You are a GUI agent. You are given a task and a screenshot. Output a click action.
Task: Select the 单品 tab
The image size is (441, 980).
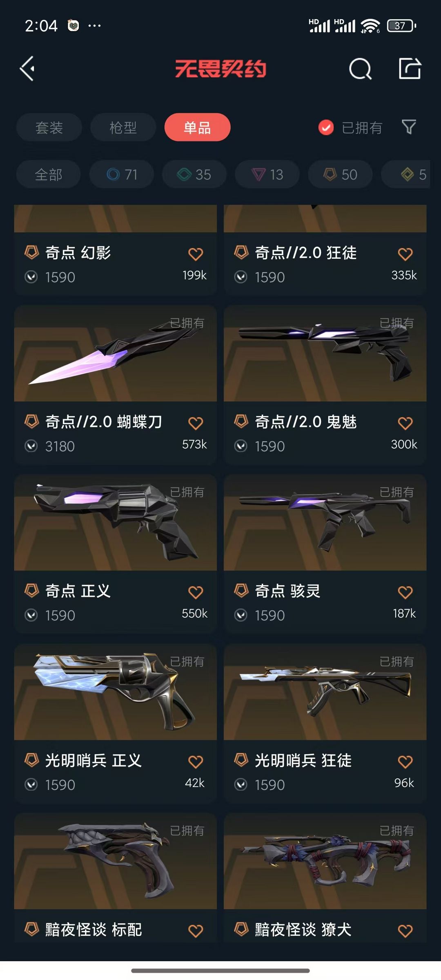coord(197,127)
